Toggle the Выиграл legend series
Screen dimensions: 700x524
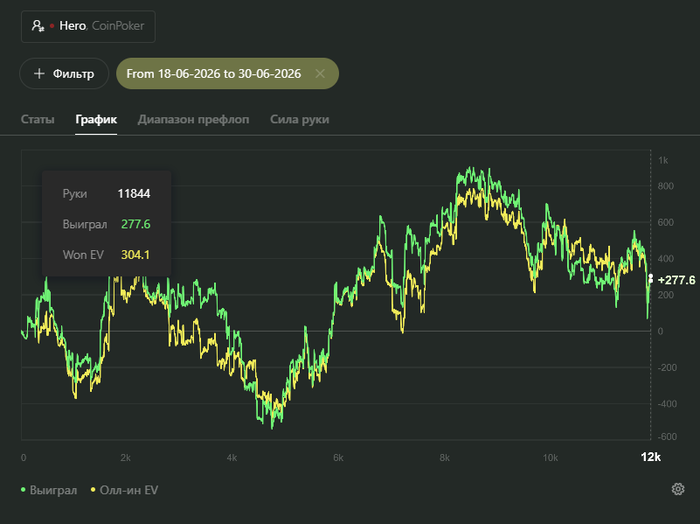pos(49,490)
